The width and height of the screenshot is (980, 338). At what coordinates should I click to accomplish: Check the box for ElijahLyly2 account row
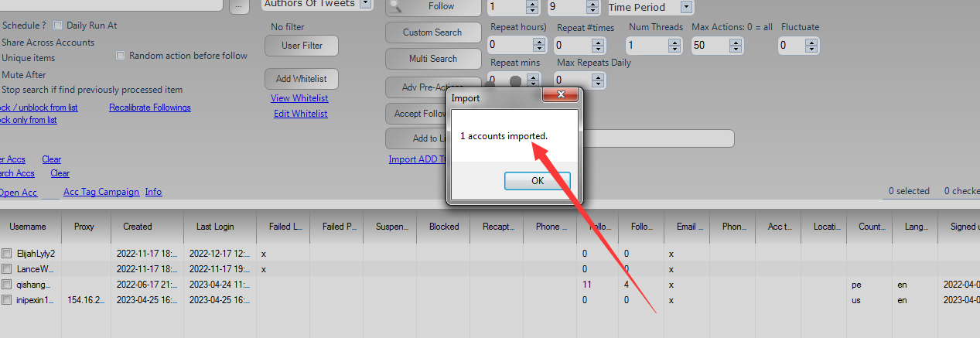(x=7, y=254)
